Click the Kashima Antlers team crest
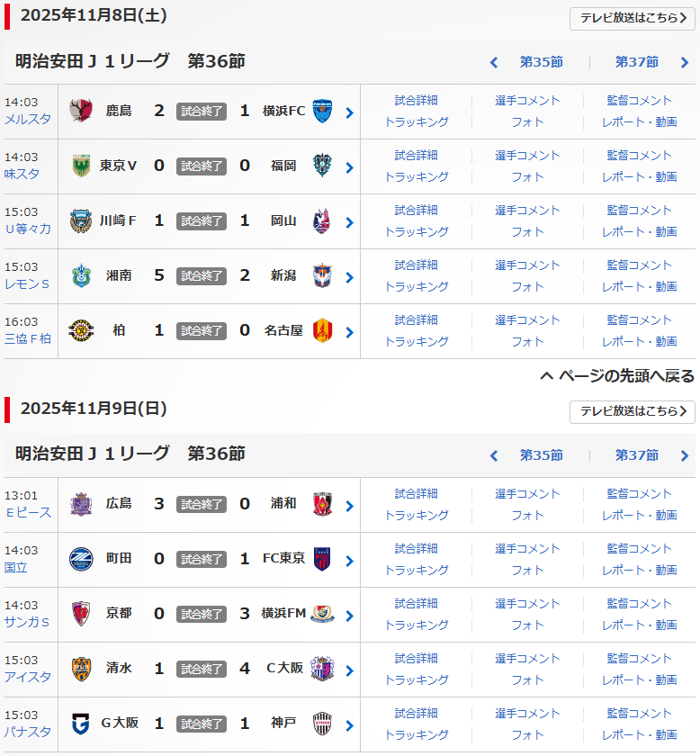The height and width of the screenshot is (756, 700). 82,112
